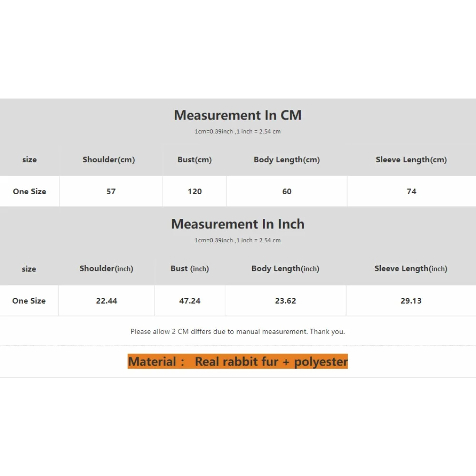Select conversion note under Measurement In CM
This screenshot has height=476, width=476.
tap(238, 131)
